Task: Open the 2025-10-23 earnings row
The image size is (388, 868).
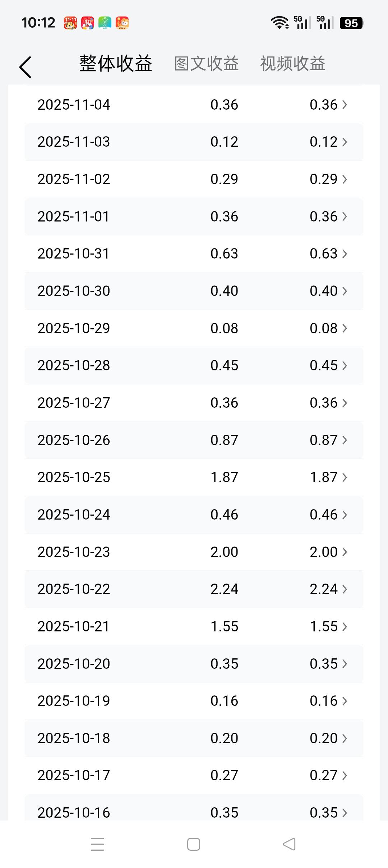Action: (x=194, y=552)
